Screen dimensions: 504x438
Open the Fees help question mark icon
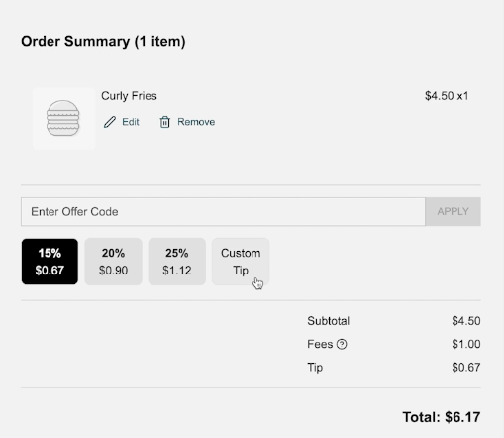(342, 344)
